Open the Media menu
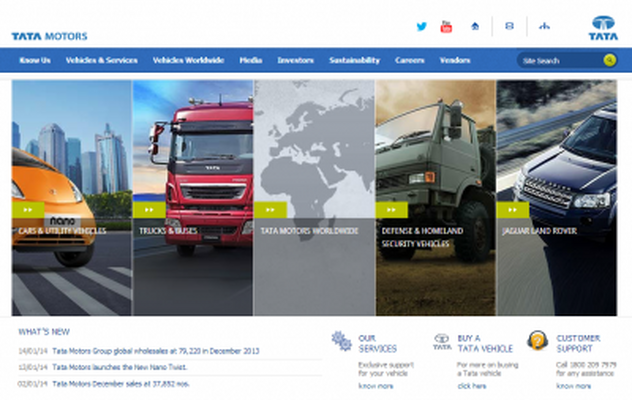This screenshot has width=632, height=400. click(251, 60)
